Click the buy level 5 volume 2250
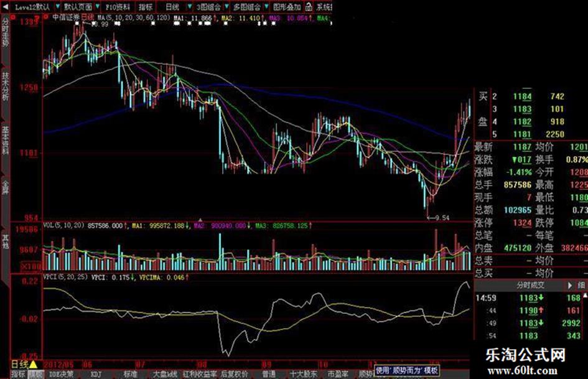 pos(554,134)
